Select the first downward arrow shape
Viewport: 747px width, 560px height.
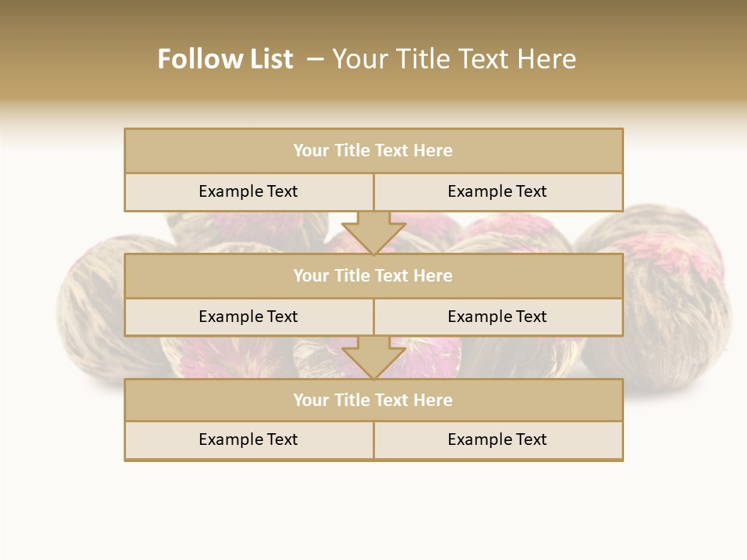point(373,233)
